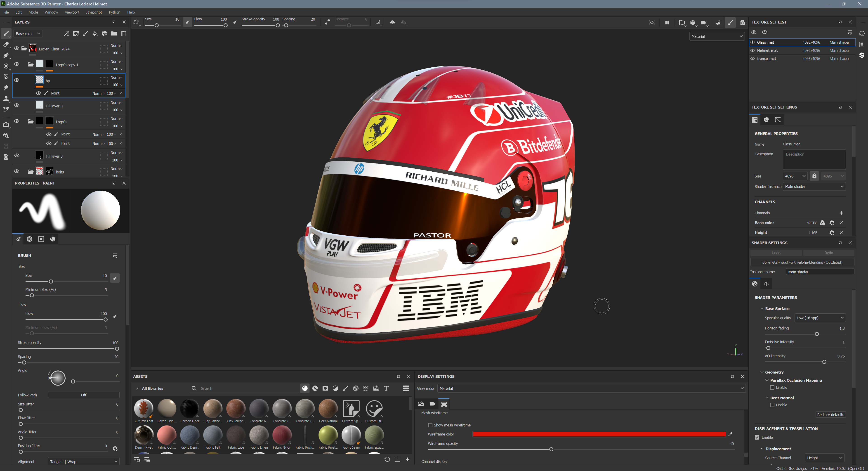Screen dimensions: 868x471
Task: Show only materials in Assets filter
Action: [305, 388]
